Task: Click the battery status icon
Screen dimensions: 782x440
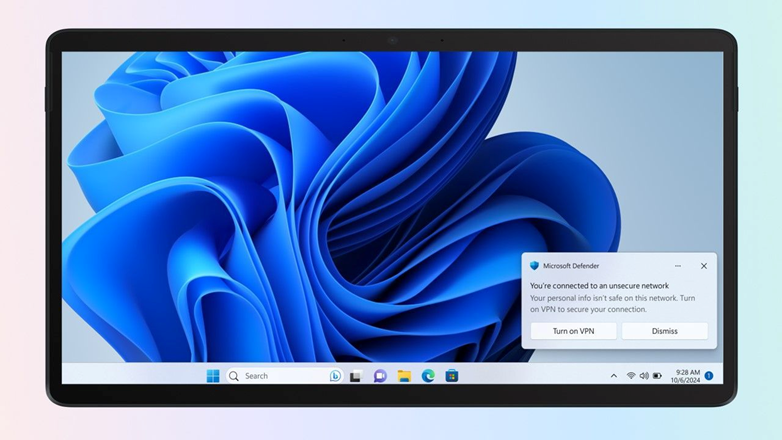Action: coord(657,376)
